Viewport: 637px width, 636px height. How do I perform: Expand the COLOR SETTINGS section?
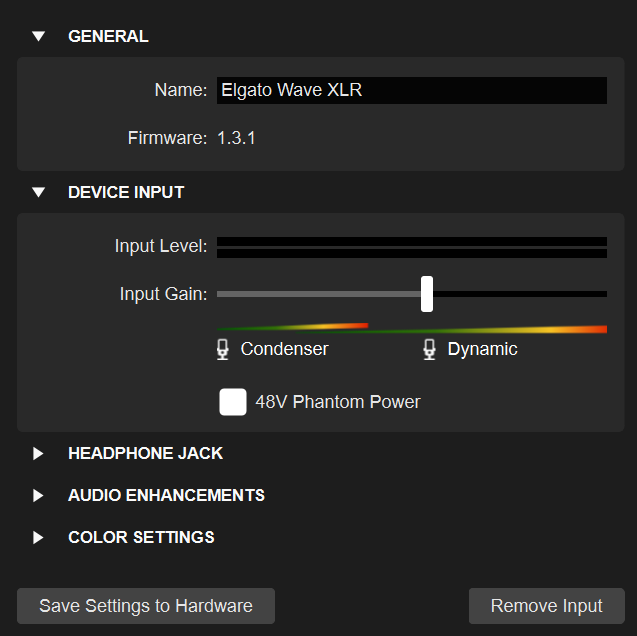pyautogui.click(x=38, y=537)
